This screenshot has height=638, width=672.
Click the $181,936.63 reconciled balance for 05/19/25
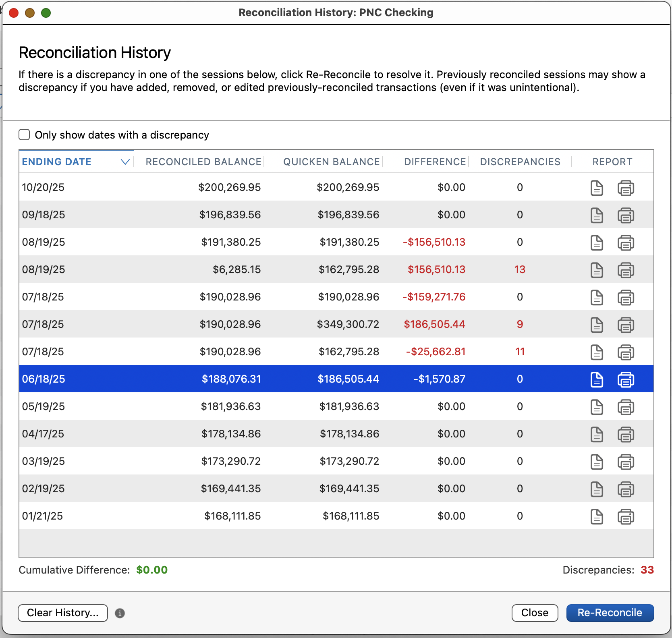click(231, 406)
